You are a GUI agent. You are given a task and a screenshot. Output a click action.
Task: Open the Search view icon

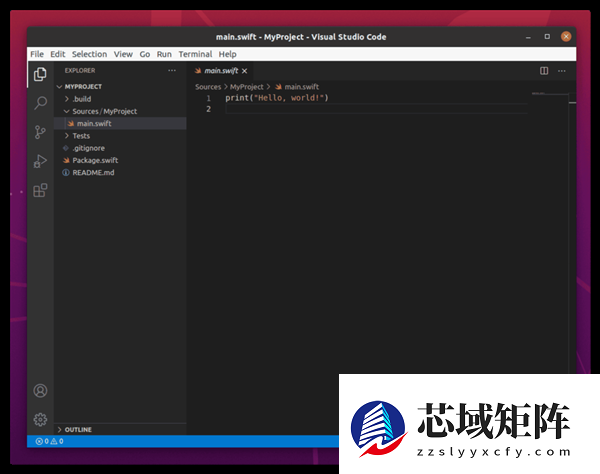[x=40, y=103]
